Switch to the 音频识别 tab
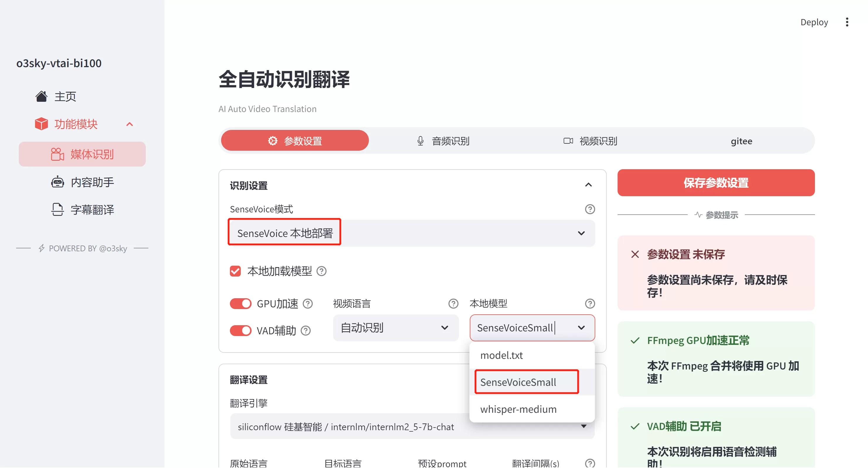Image resolution: width=868 pixels, height=468 pixels. tap(443, 141)
